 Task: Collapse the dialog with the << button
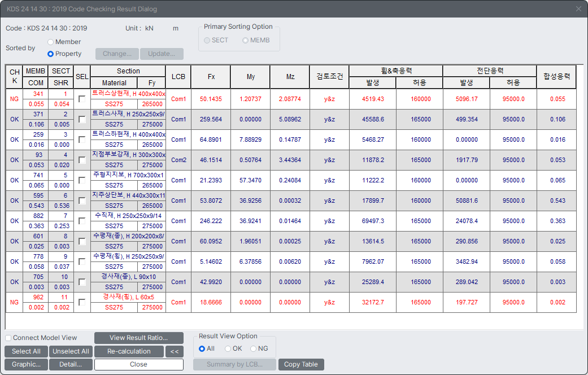175,351
